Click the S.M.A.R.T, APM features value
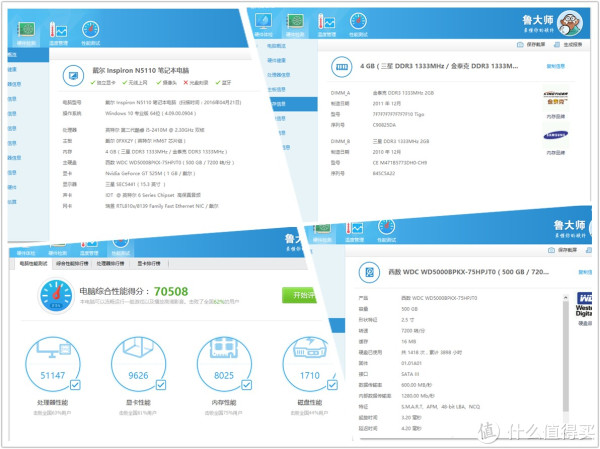Image resolution: width=600 pixels, height=449 pixels. coord(440,407)
